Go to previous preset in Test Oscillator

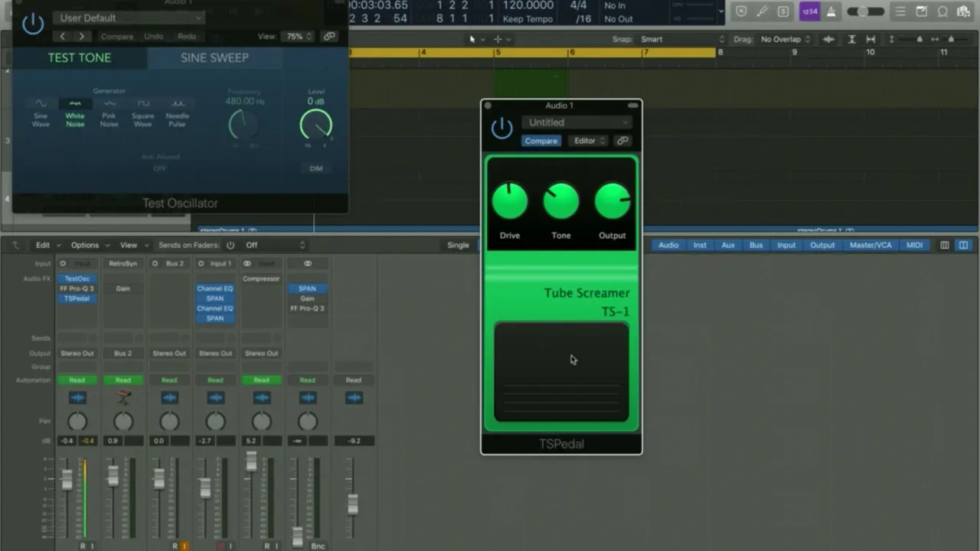coord(63,36)
